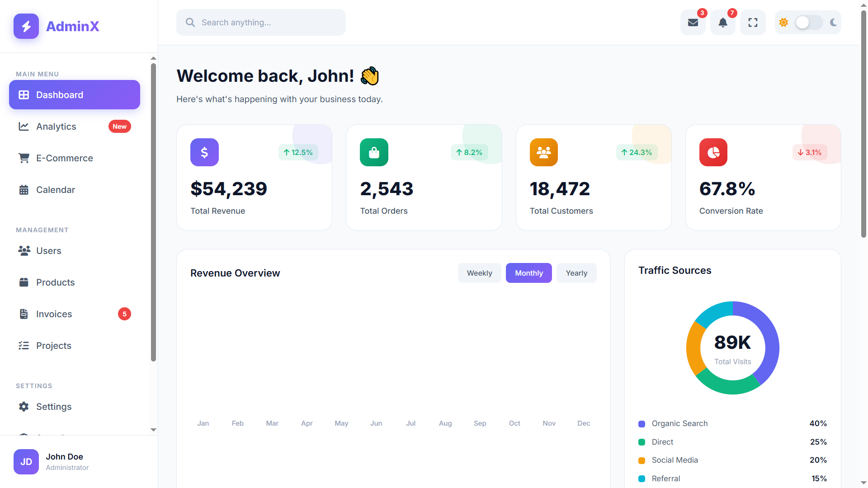
Task: Click the sidebar scroll-down arrow
Action: pos(153,430)
